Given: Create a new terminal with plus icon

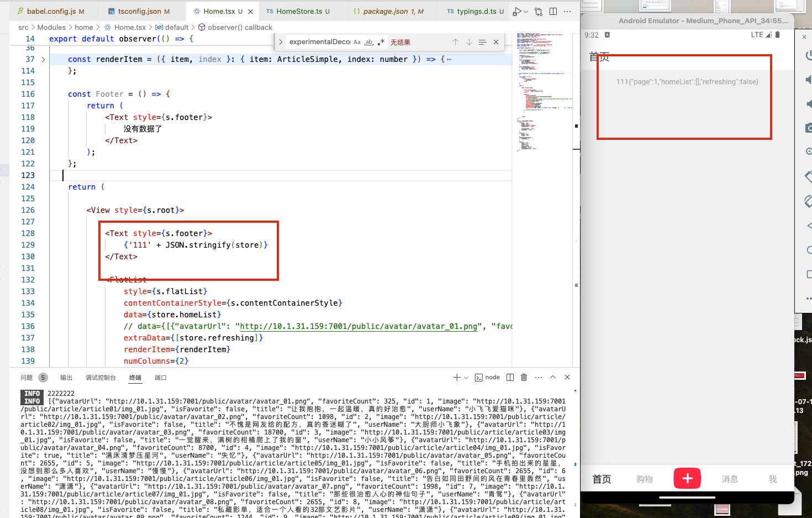Looking at the screenshot, I should (x=457, y=378).
